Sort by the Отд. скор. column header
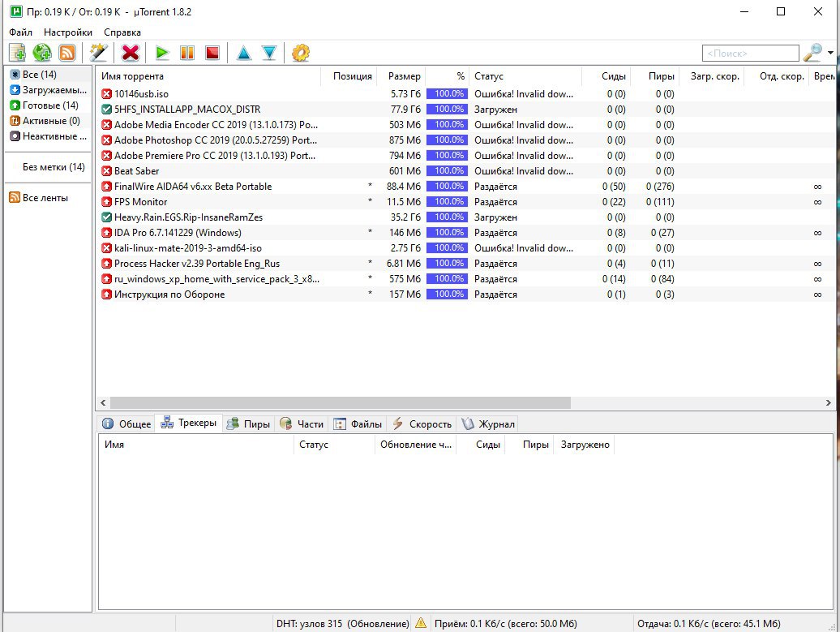Viewport: 840px width, 632px height. tap(776, 76)
